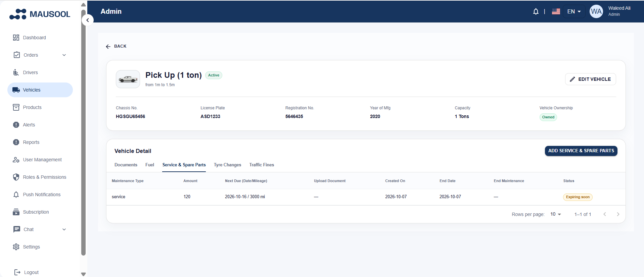Click the Amount column header
The image size is (644, 277).
(190, 181)
